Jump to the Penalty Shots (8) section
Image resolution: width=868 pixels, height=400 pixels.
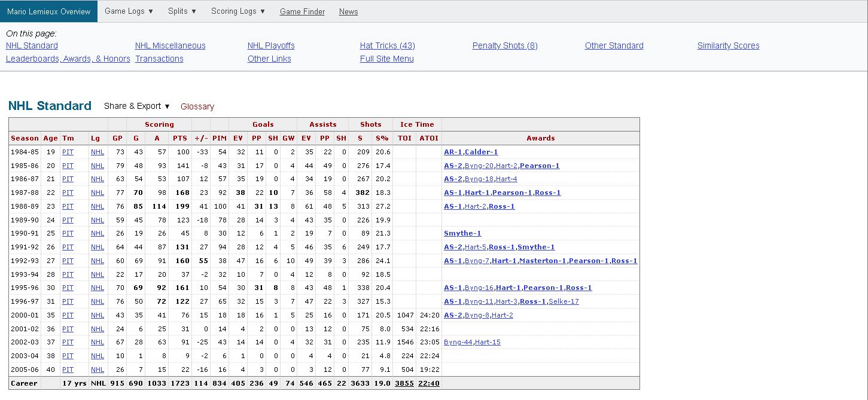point(504,45)
